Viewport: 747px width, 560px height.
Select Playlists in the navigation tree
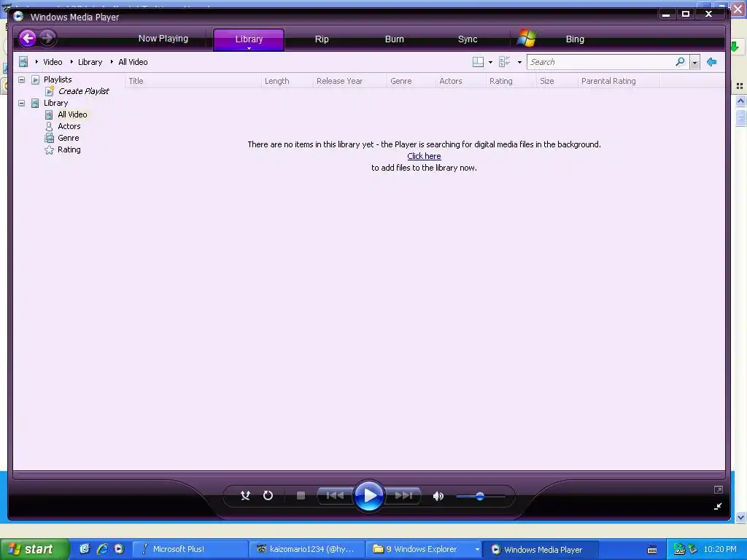[x=58, y=79]
